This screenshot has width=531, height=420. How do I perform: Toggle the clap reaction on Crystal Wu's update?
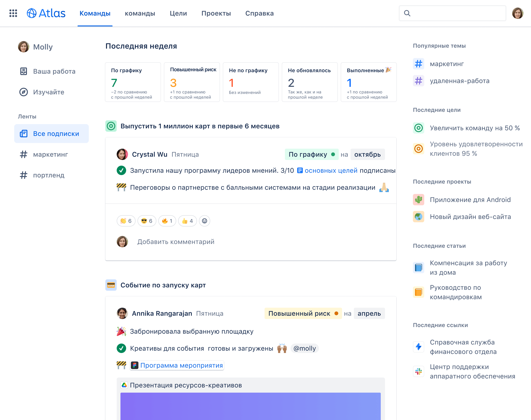point(126,221)
